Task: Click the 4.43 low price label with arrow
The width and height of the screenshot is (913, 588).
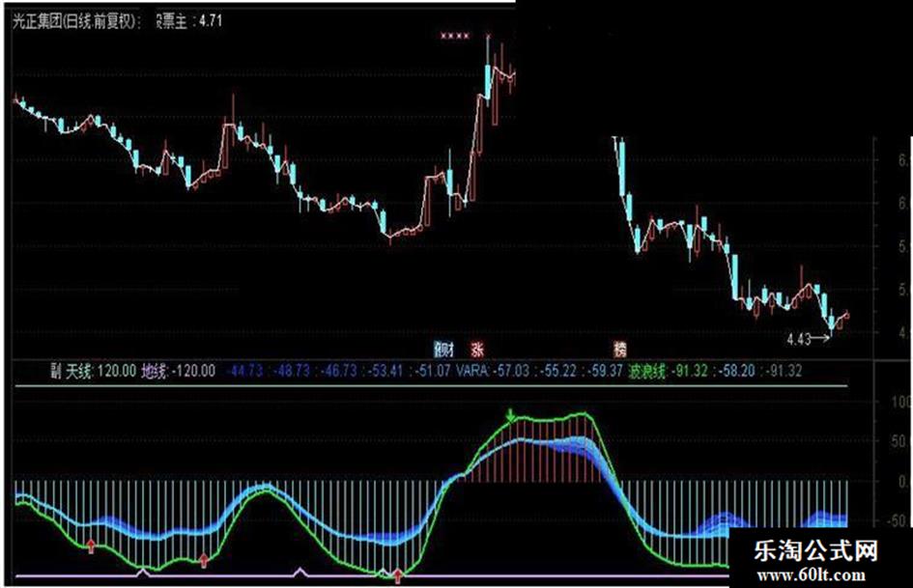Action: click(809, 339)
